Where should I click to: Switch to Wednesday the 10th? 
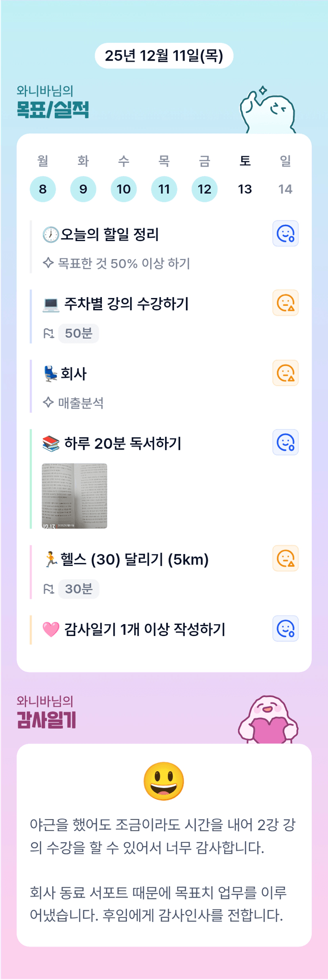point(124,189)
